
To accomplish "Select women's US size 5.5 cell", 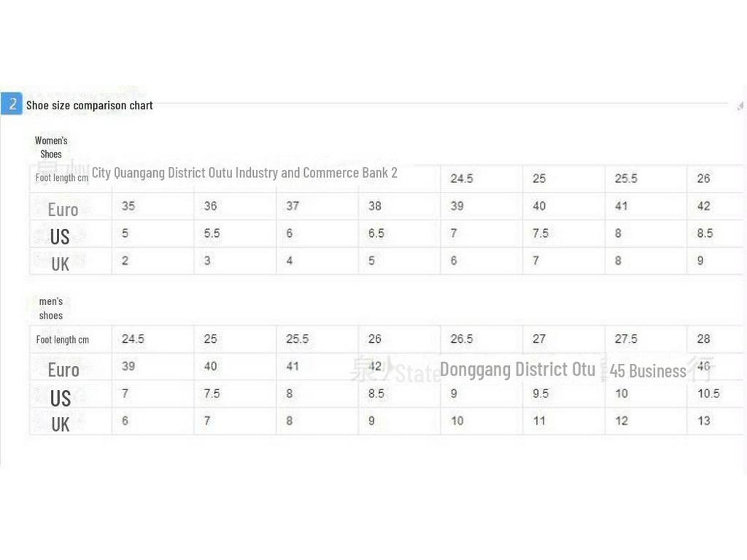I will click(x=212, y=234).
